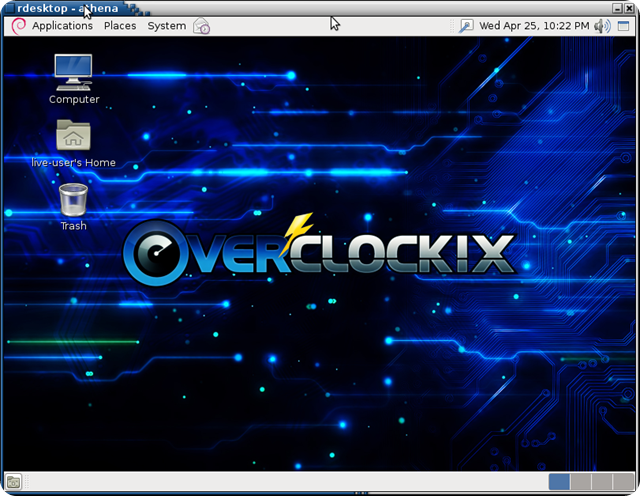Click the date and time clock

click(534, 26)
